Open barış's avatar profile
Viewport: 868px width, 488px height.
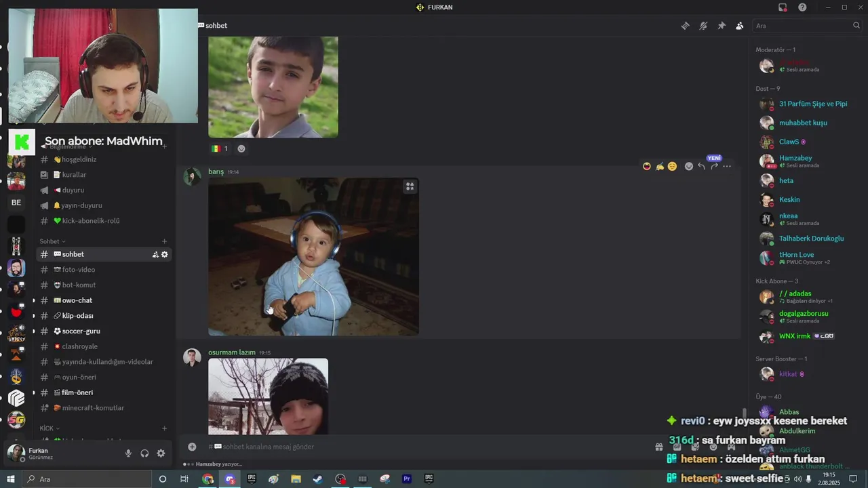click(193, 177)
